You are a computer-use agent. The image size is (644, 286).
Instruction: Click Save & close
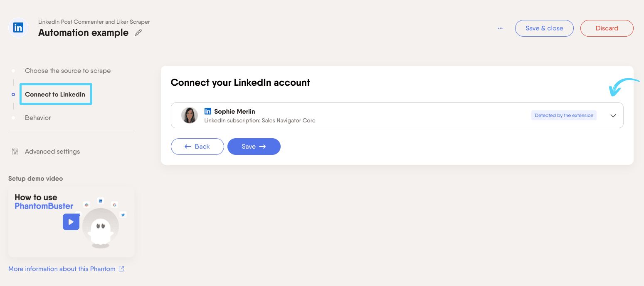click(x=544, y=28)
